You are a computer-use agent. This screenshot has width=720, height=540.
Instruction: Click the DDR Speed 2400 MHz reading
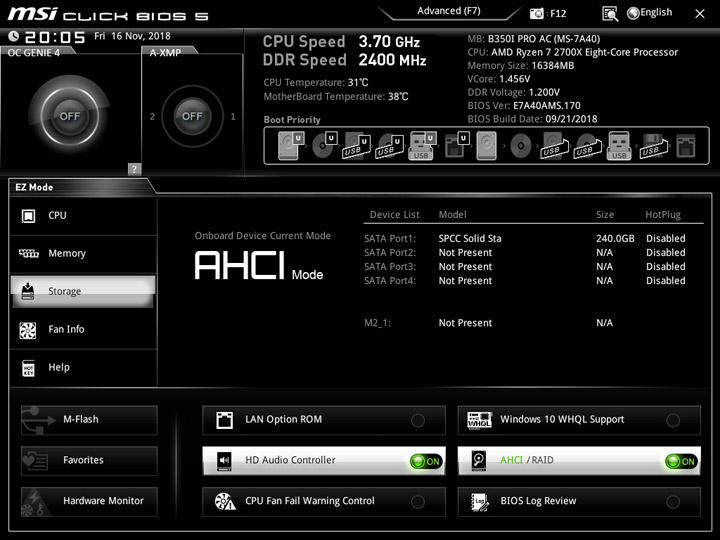[344, 60]
